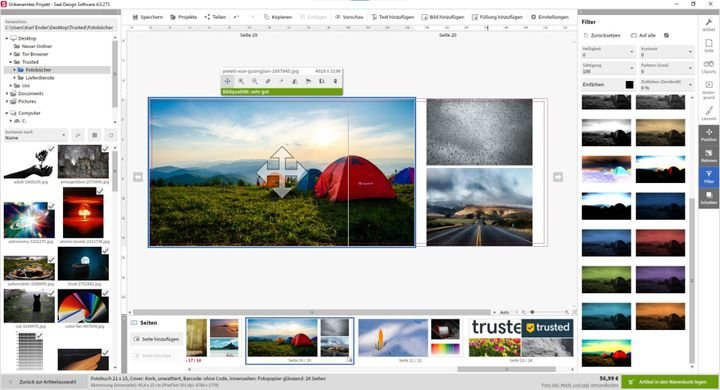This screenshot has height=390, width=720.
Task: Switch image list to grid view icon
Action: [x=95, y=135]
